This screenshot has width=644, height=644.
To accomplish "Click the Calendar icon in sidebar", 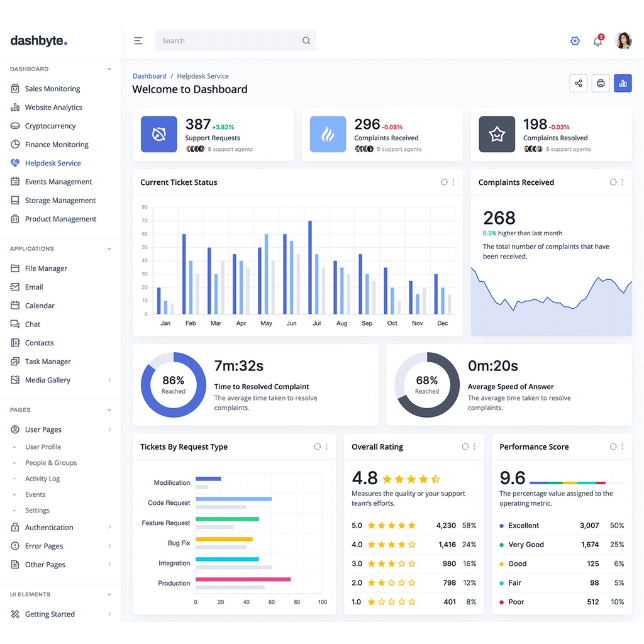I will pyautogui.click(x=15, y=305).
